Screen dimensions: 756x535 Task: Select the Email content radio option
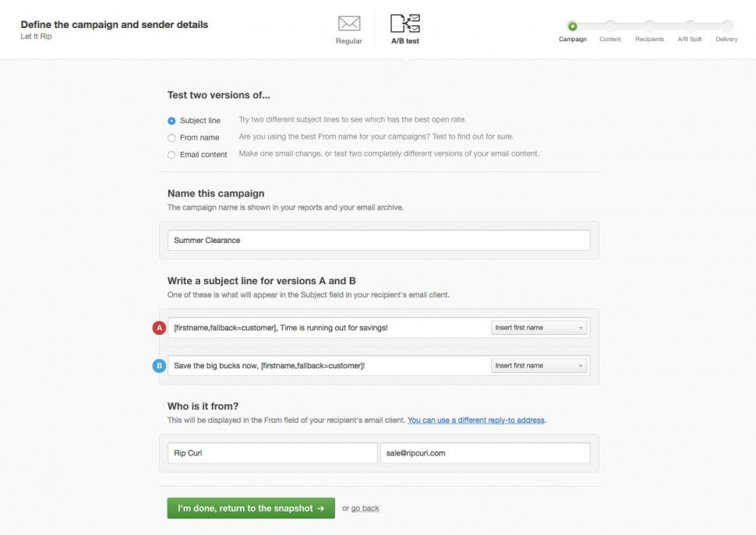(171, 155)
